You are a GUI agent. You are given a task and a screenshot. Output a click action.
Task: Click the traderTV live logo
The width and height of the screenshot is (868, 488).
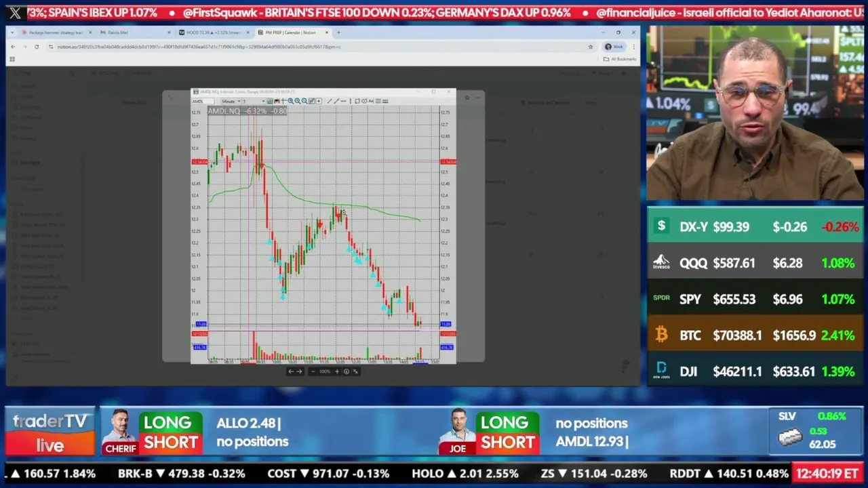(x=50, y=432)
